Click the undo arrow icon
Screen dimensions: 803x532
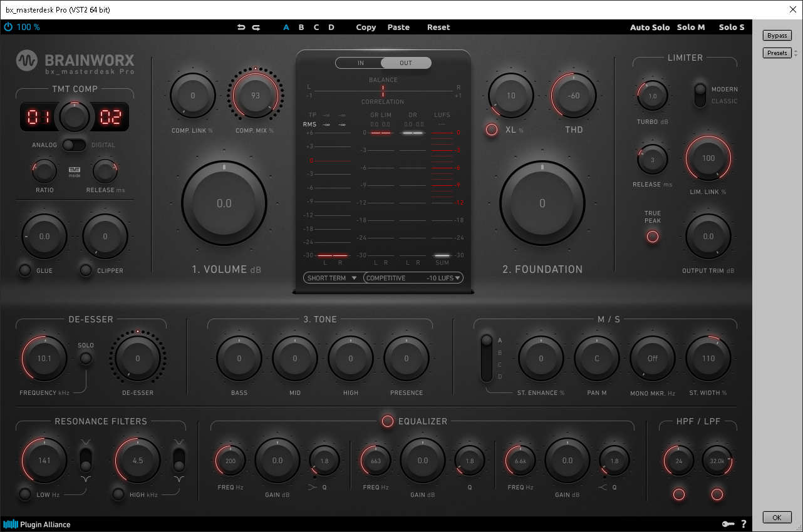241,28
